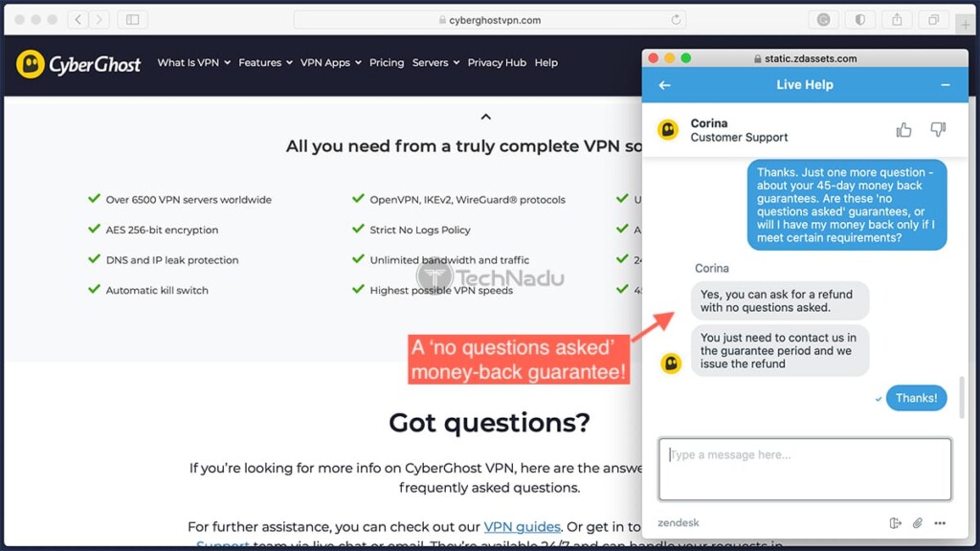Image resolution: width=980 pixels, height=551 pixels.
Task: Click 'Unlimited bandwidth and traffic' text
Action: click(450, 260)
